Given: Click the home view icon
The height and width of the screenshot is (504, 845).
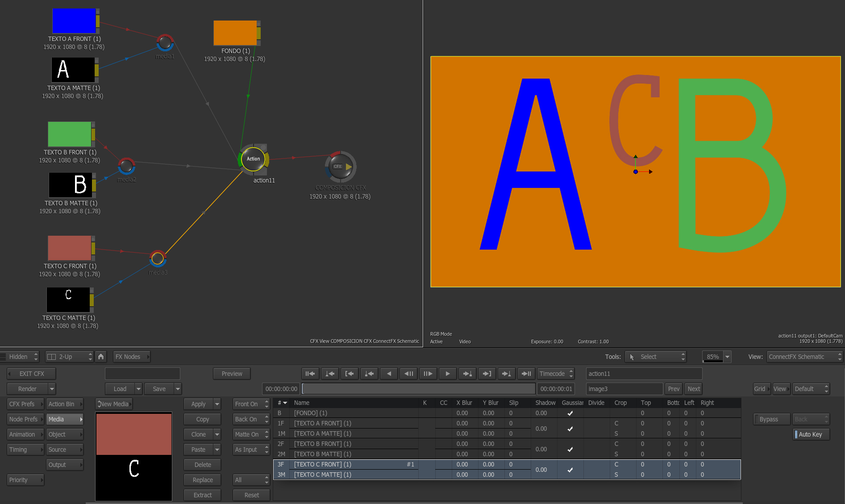Looking at the screenshot, I should [x=101, y=357].
